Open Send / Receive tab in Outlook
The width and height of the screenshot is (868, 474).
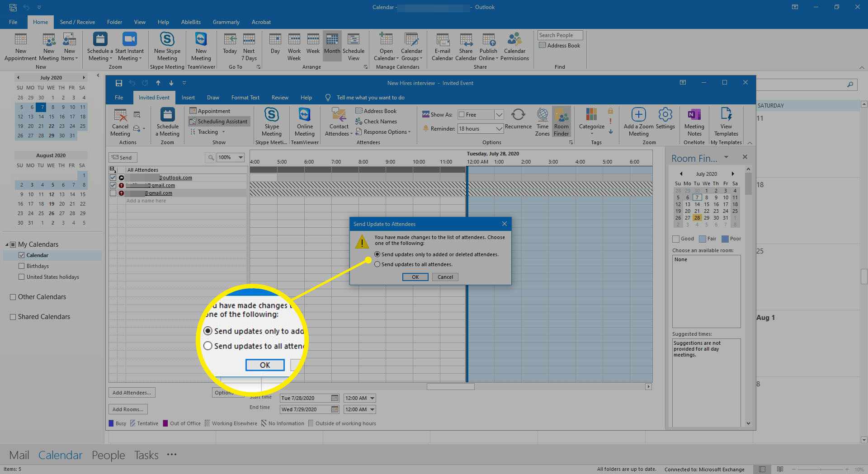[x=77, y=22]
